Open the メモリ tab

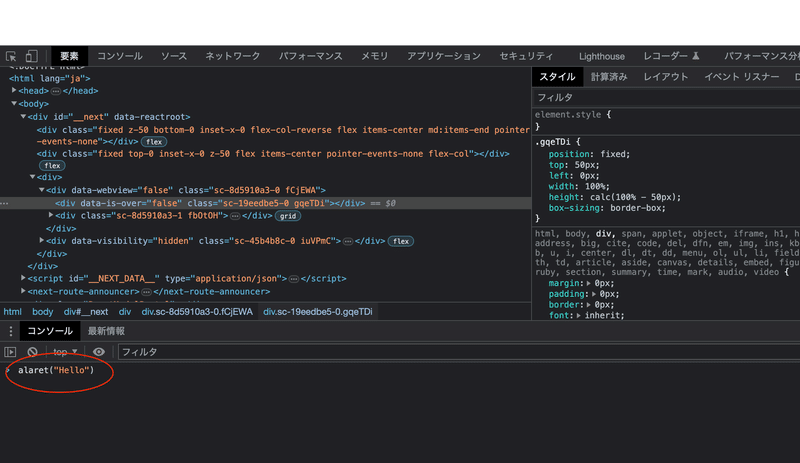coord(375,56)
